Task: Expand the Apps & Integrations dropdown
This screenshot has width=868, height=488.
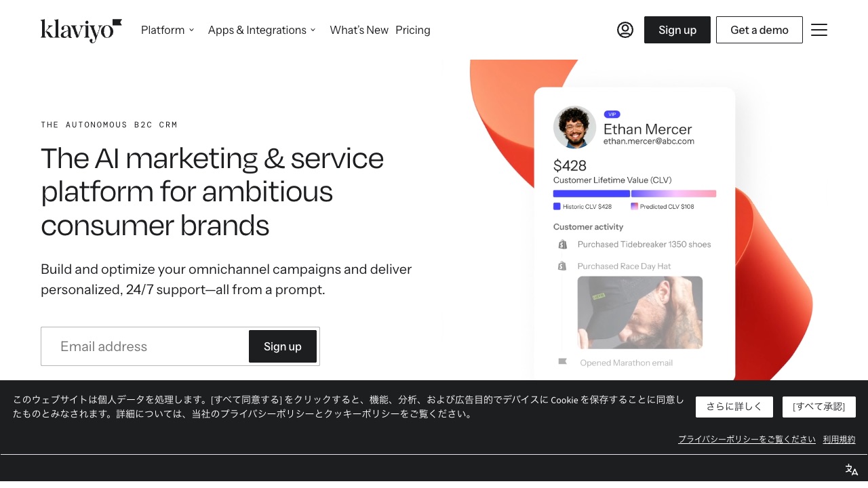Action: [x=262, y=30]
